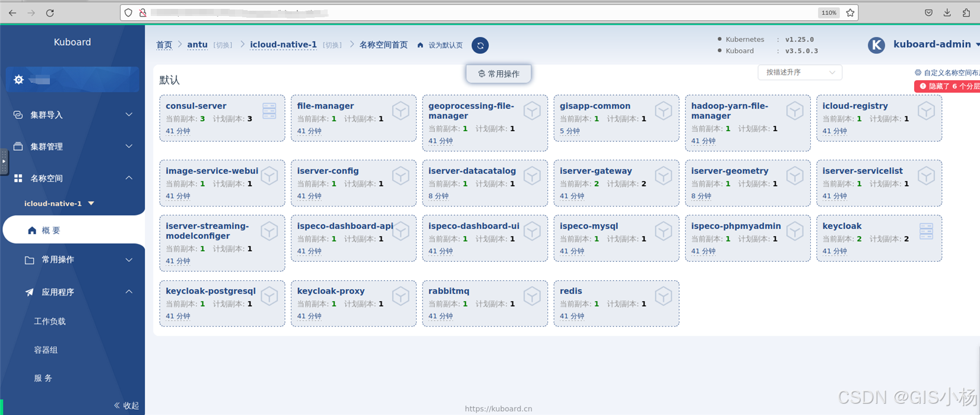Image resolution: width=980 pixels, height=415 pixels.
Task: Click file-manager cube icon
Action: [401, 110]
